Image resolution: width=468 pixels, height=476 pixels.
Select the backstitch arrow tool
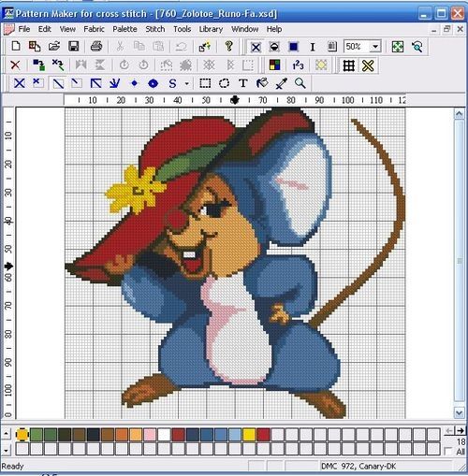tap(95, 83)
